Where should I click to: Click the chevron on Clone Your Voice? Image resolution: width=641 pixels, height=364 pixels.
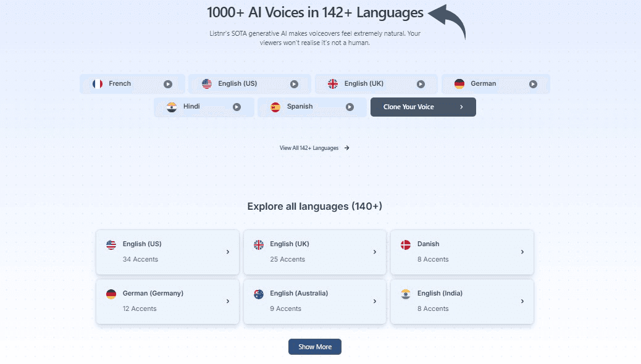point(461,107)
